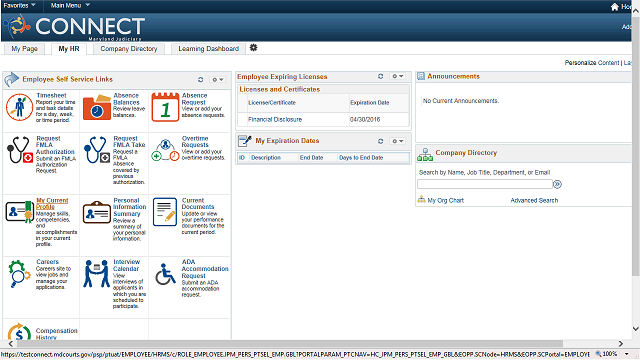
Task: Sort by the Expiration Date column header
Action: [x=370, y=103]
